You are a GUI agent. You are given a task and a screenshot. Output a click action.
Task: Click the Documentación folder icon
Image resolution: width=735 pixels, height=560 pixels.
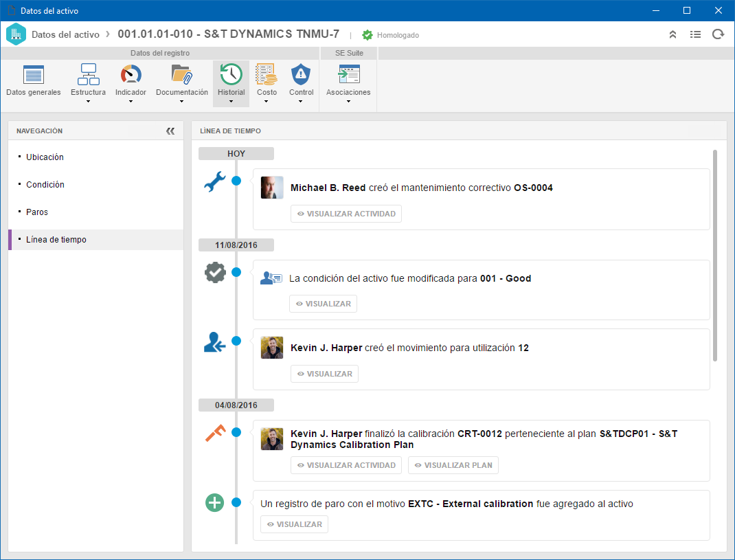(182, 75)
